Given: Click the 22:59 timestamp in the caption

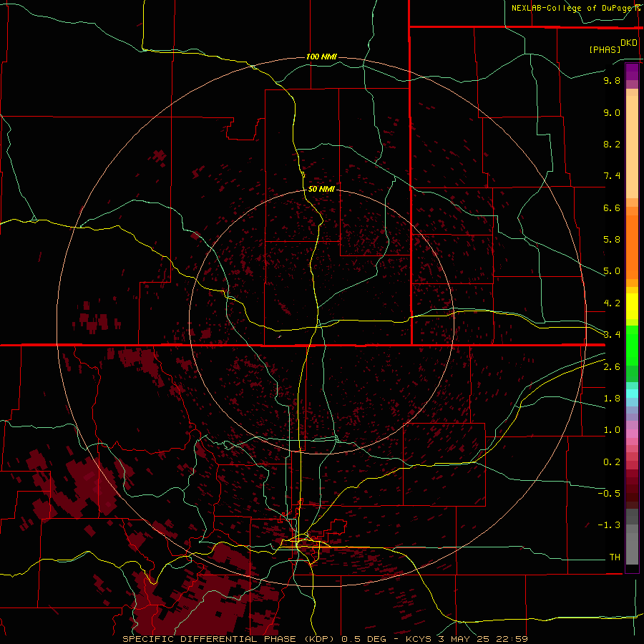Looking at the screenshot, I should 512,639.
